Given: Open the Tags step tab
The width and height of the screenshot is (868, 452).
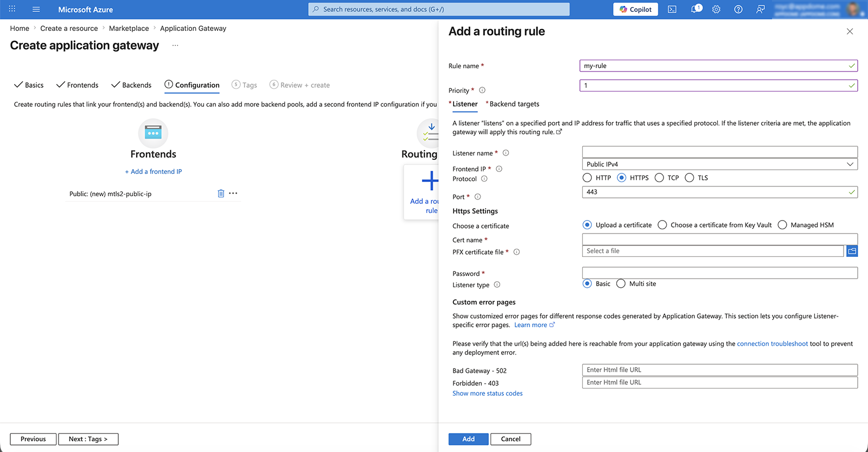Looking at the screenshot, I should coord(244,85).
